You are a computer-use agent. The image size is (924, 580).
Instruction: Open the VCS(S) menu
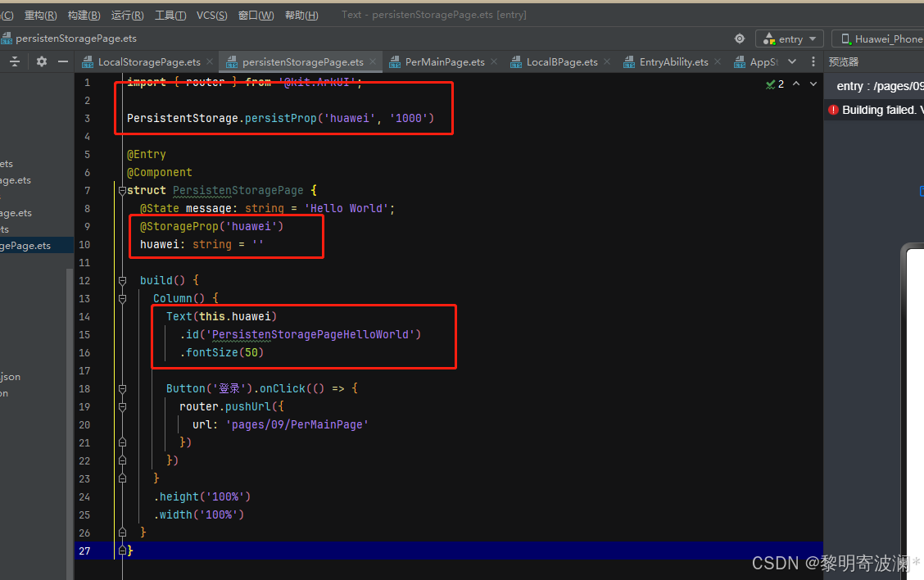(212, 15)
